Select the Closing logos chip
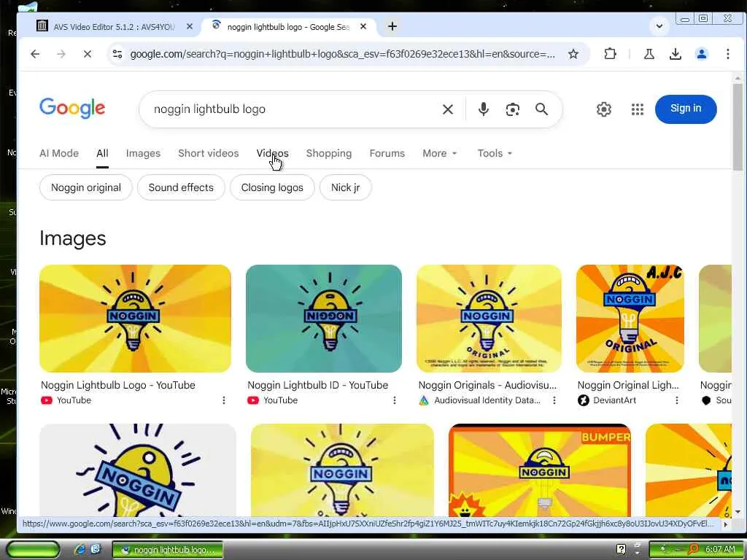This screenshot has height=560, width=747. point(272,187)
